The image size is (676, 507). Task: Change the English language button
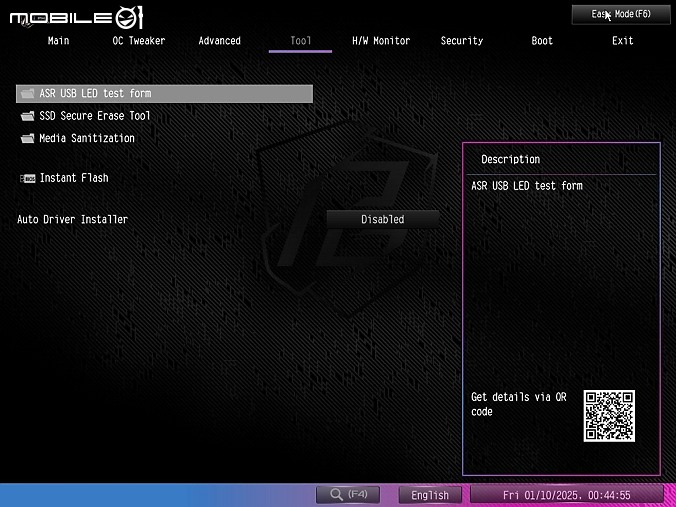pos(430,495)
